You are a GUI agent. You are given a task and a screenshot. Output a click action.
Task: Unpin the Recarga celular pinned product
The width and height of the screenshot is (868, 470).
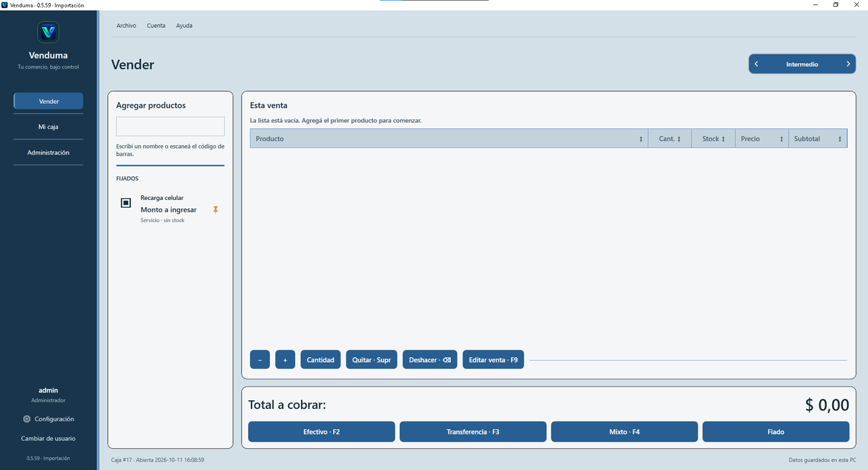[x=216, y=210]
